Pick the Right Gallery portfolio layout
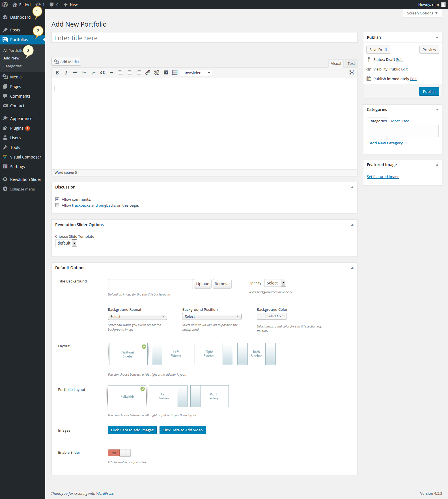This screenshot has width=448, height=499. tap(210, 396)
